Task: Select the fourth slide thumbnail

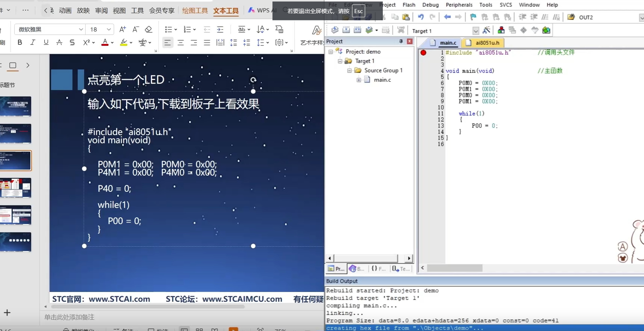Action: click(x=16, y=188)
